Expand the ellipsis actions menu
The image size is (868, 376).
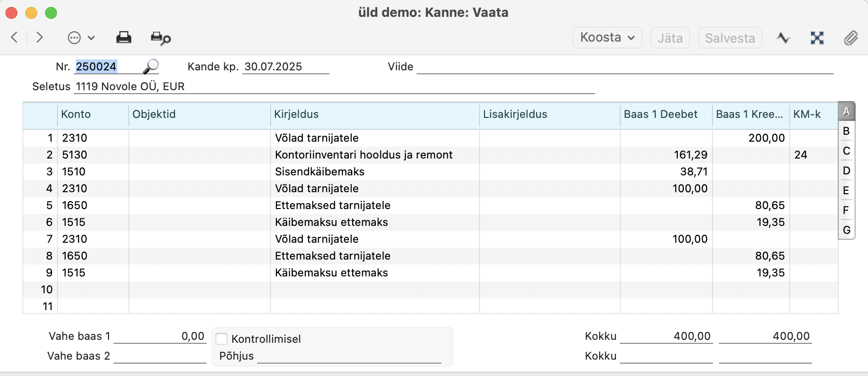pos(81,38)
